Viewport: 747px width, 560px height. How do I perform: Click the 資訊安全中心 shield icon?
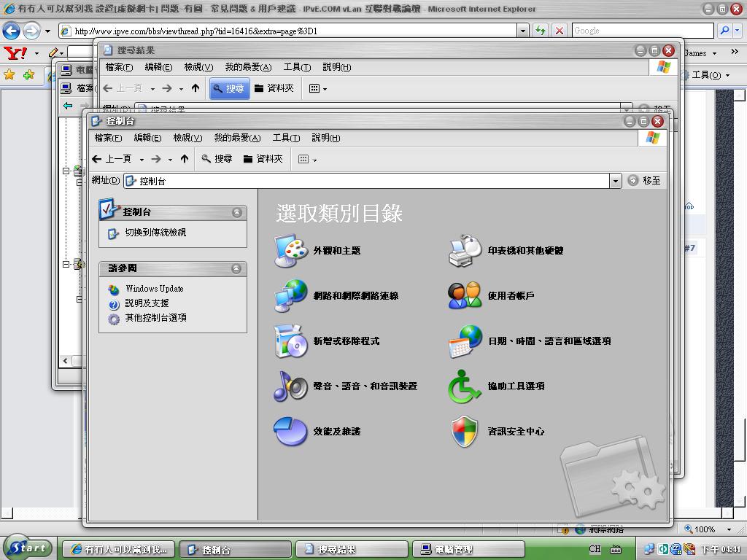pyautogui.click(x=465, y=432)
